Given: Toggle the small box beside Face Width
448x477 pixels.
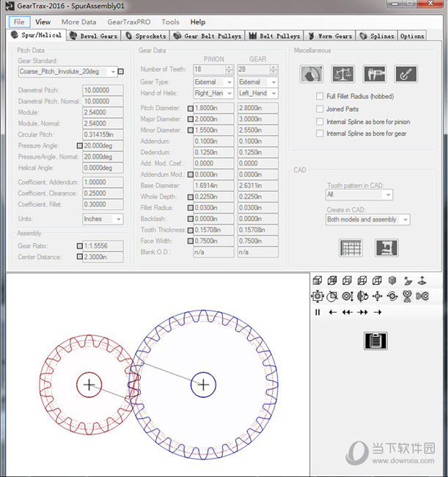Looking at the screenshot, I should (190, 241).
